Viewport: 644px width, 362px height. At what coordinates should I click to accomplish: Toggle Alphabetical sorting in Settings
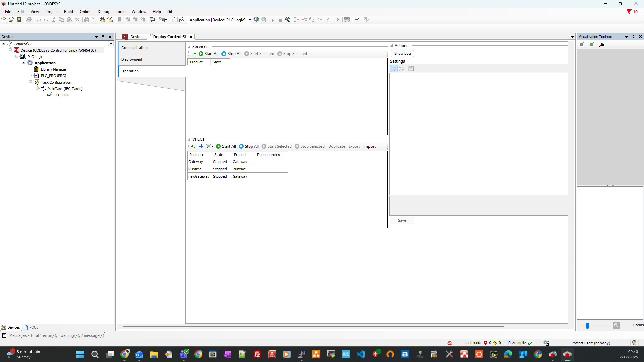point(401,69)
